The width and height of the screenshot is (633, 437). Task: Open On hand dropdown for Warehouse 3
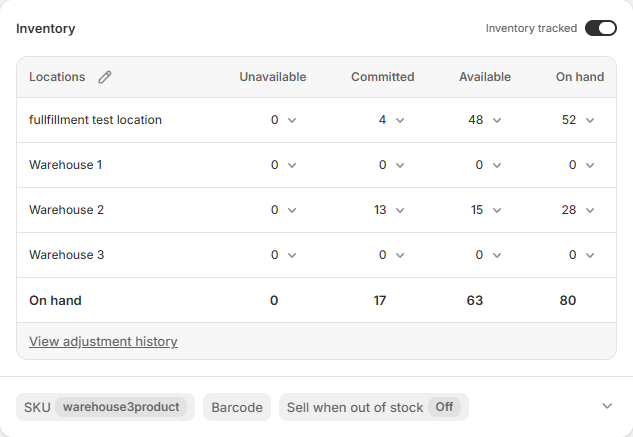590,255
